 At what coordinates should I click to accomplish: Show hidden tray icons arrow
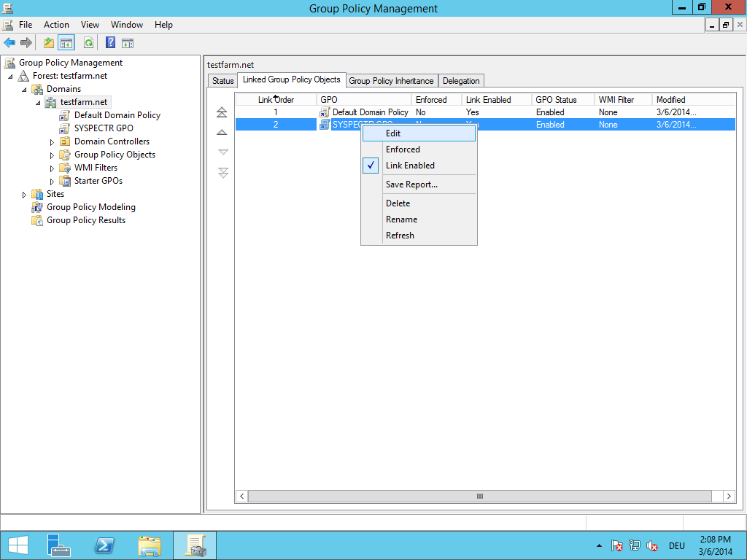(599, 545)
